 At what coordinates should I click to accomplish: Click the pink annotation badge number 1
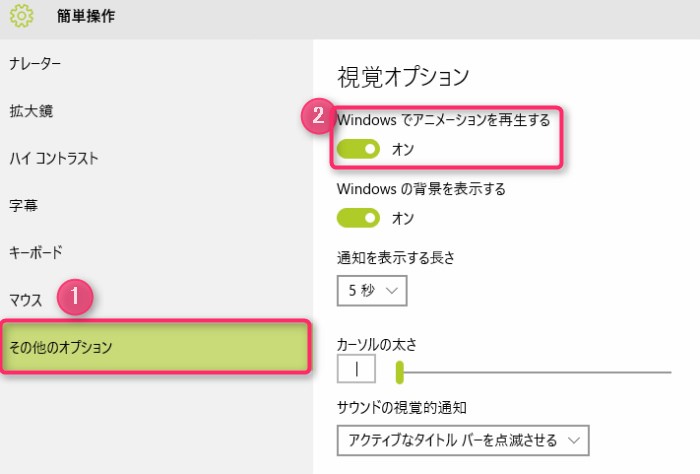(76, 297)
